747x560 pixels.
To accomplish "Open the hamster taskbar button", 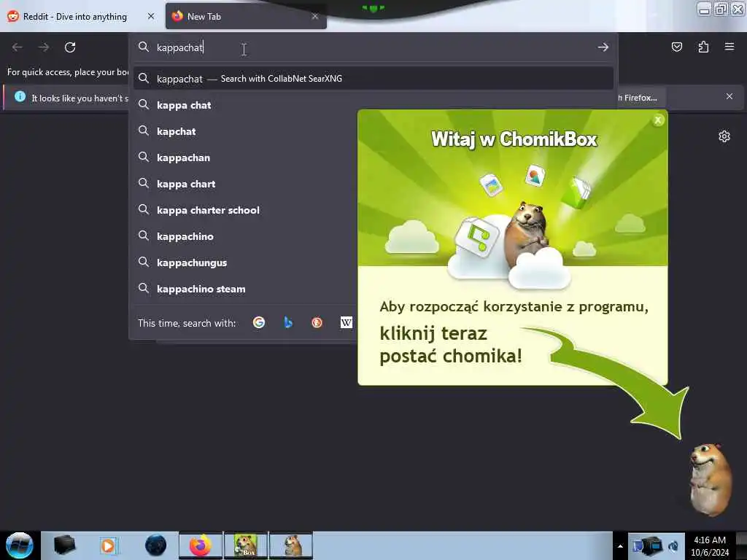I will coord(291,545).
